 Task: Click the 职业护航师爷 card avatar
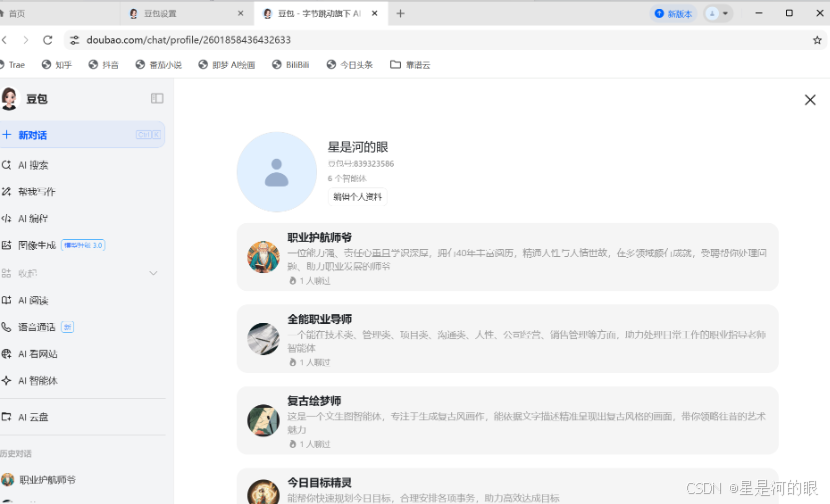[x=263, y=257]
